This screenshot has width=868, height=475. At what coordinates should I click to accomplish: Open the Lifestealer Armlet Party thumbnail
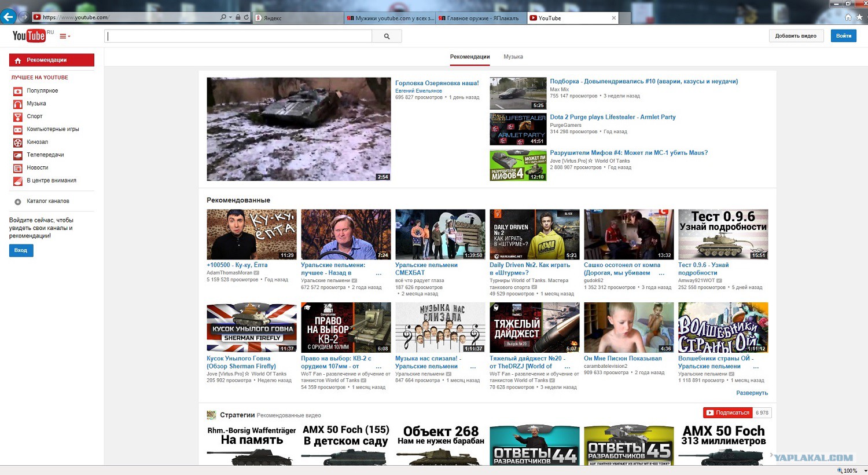point(518,129)
